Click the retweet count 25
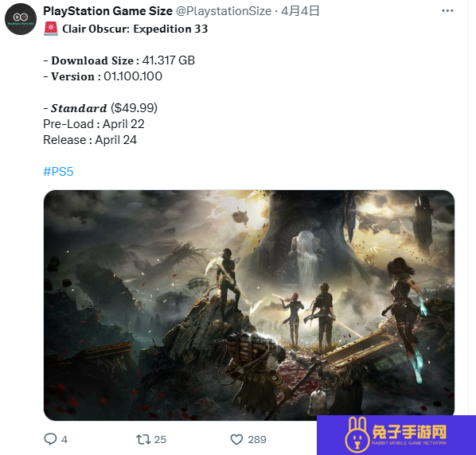 click(160, 440)
